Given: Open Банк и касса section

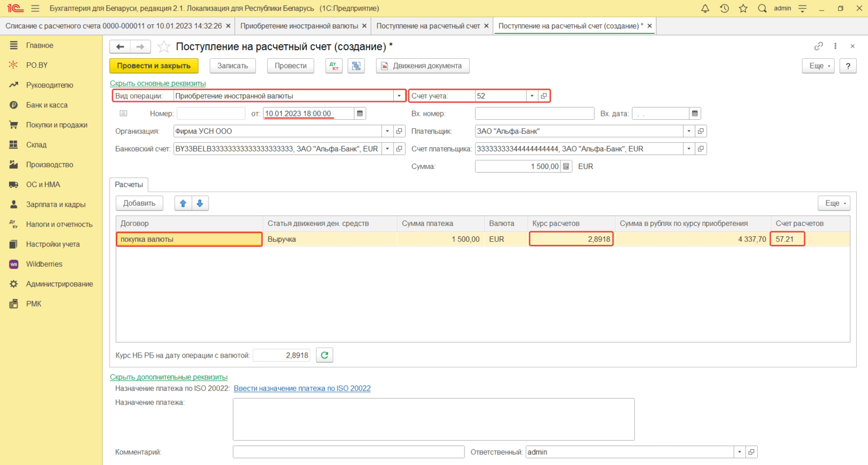Looking at the screenshot, I should pyautogui.click(x=46, y=105).
